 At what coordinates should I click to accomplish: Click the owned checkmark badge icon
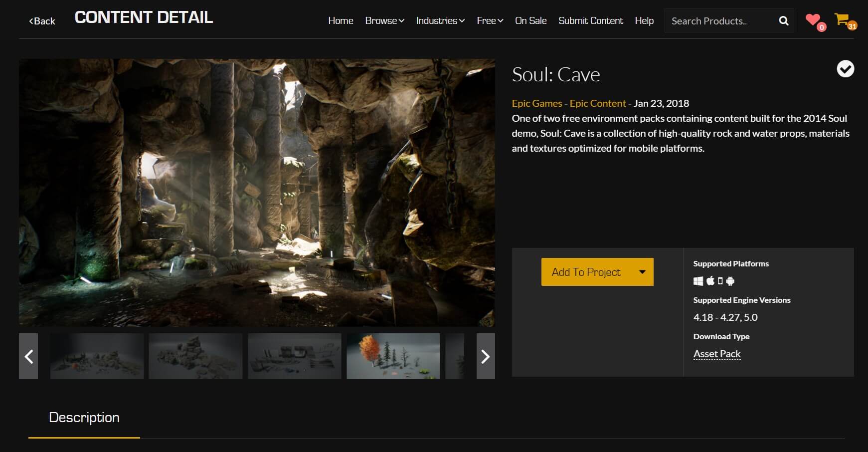(845, 69)
